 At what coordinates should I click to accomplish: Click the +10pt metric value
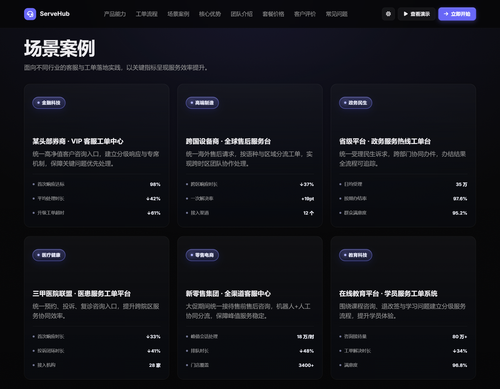point(308,199)
